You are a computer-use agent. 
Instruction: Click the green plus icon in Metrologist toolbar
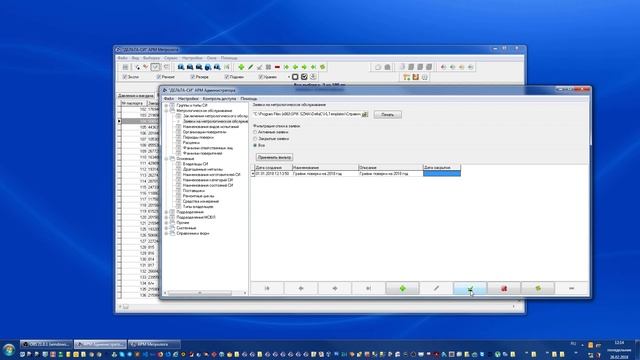pos(241,67)
